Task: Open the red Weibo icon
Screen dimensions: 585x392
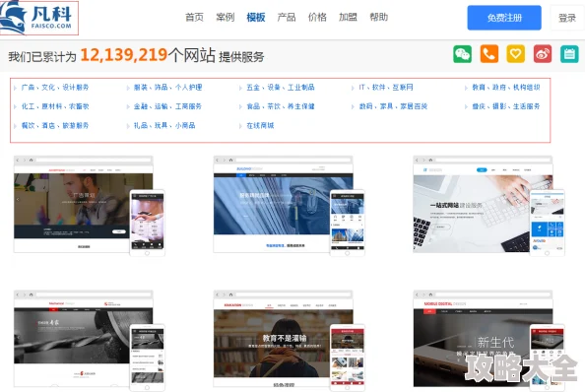Action: click(x=543, y=54)
